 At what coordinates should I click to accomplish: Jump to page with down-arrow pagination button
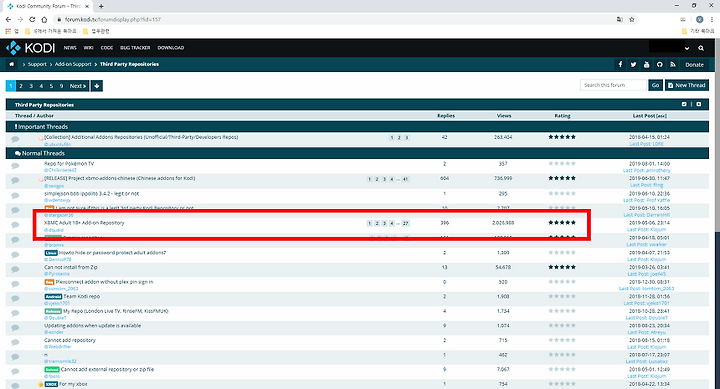(96, 86)
